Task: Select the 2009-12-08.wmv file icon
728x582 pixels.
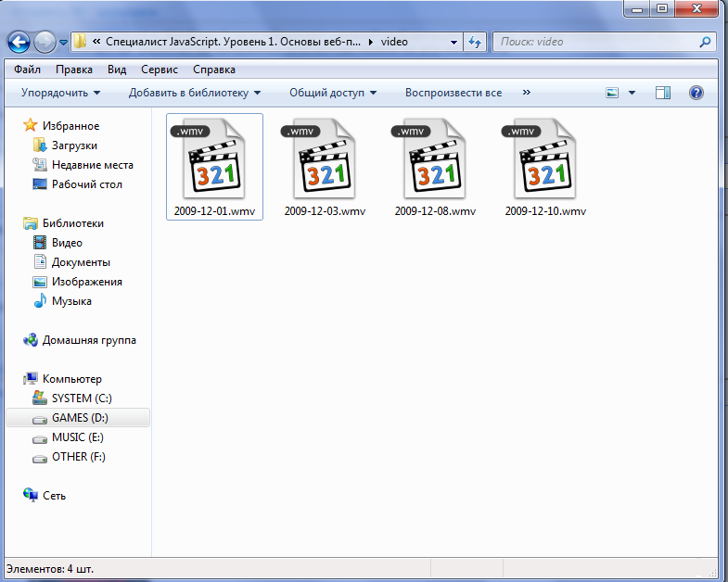Action: [436, 158]
